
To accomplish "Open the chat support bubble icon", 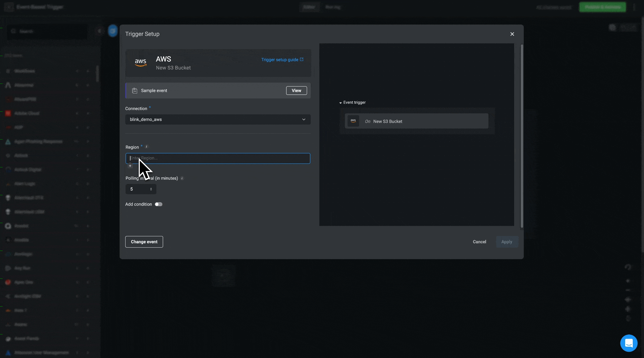I will (x=628, y=343).
